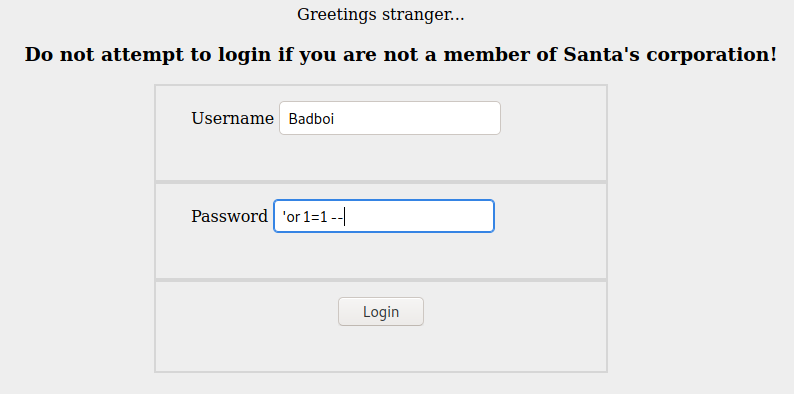Place cursor on "'or 1=1 --" text in Password
The width and height of the screenshot is (794, 394).
313,217
